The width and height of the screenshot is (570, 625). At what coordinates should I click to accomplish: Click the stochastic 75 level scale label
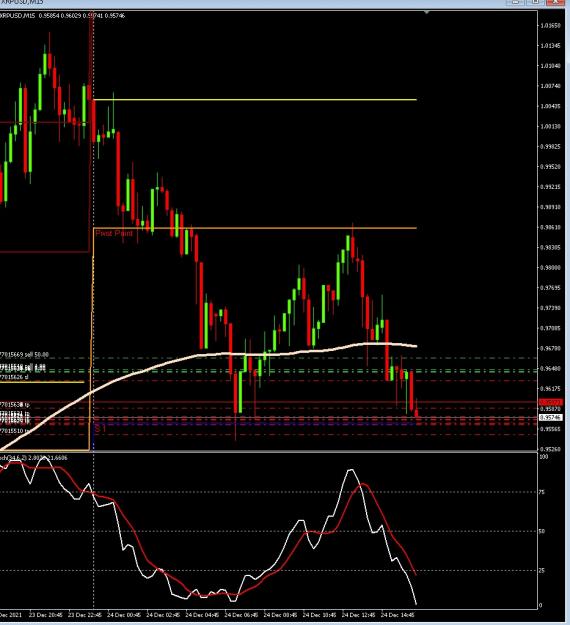coord(542,492)
